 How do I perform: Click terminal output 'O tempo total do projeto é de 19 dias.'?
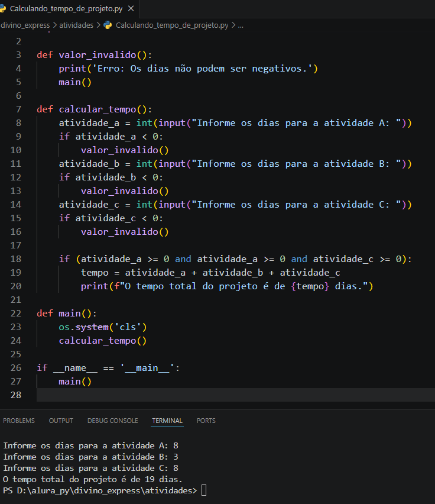(92, 479)
